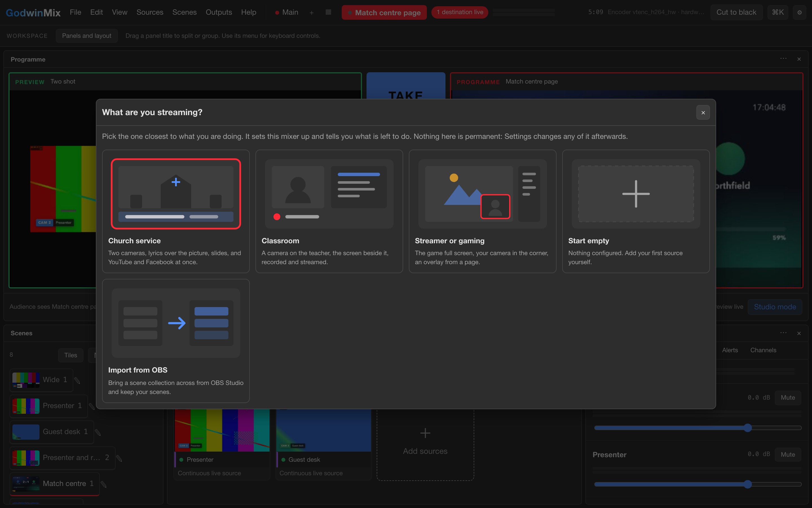Screen dimensions: 812x508
Task: Edit the Match centre scene pencil icon
Action: point(104,484)
